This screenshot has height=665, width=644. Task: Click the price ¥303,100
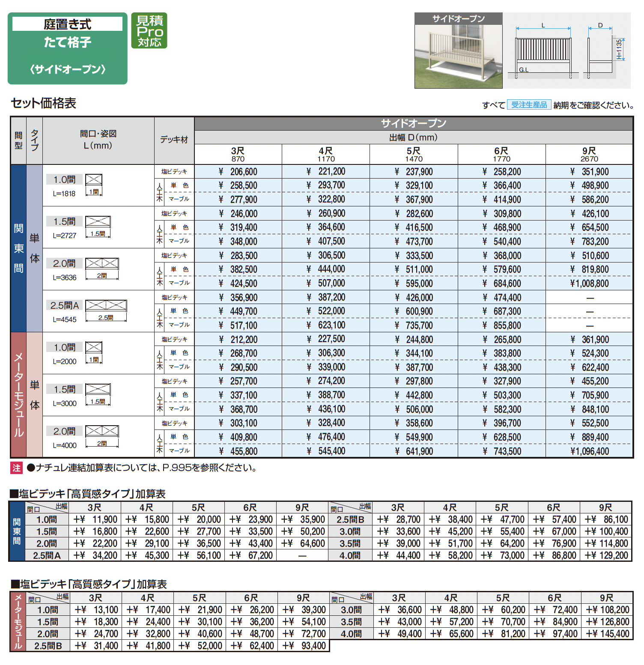pyautogui.click(x=238, y=423)
